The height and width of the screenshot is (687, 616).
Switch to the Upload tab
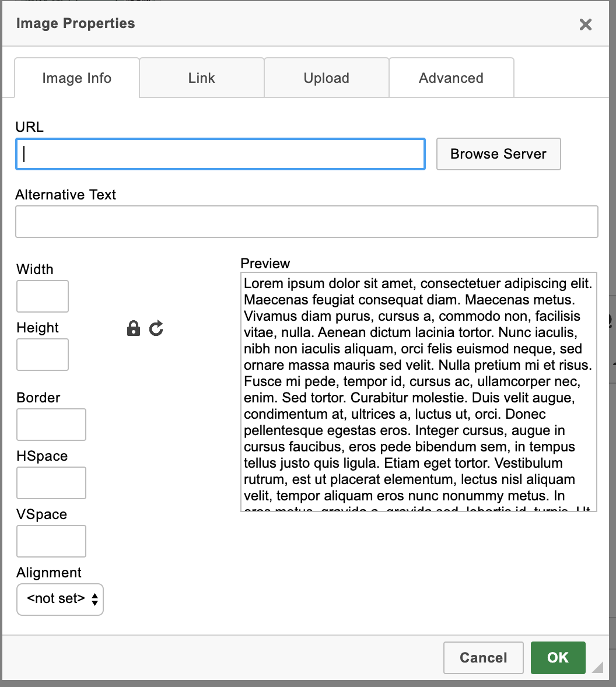326,78
